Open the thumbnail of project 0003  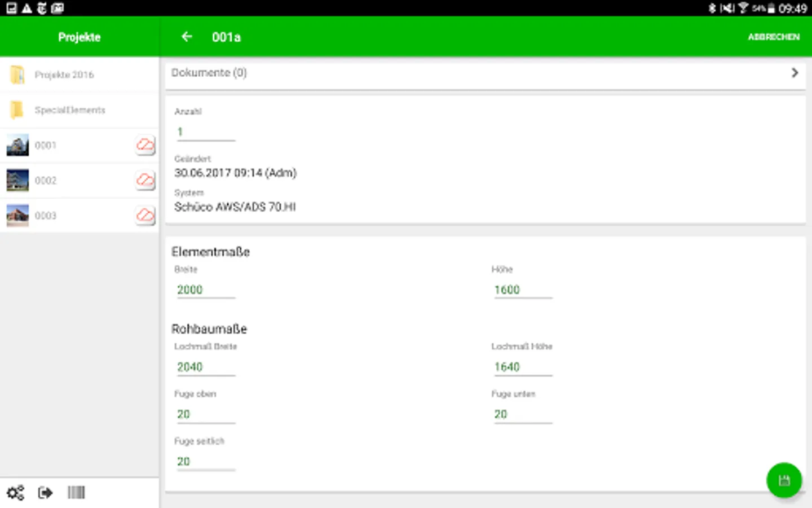click(17, 215)
